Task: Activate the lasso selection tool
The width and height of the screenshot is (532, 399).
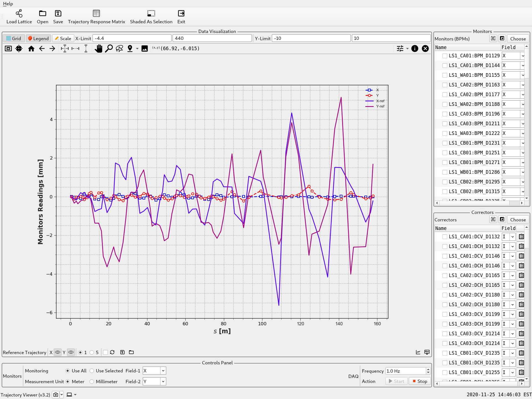Action: 119,49
